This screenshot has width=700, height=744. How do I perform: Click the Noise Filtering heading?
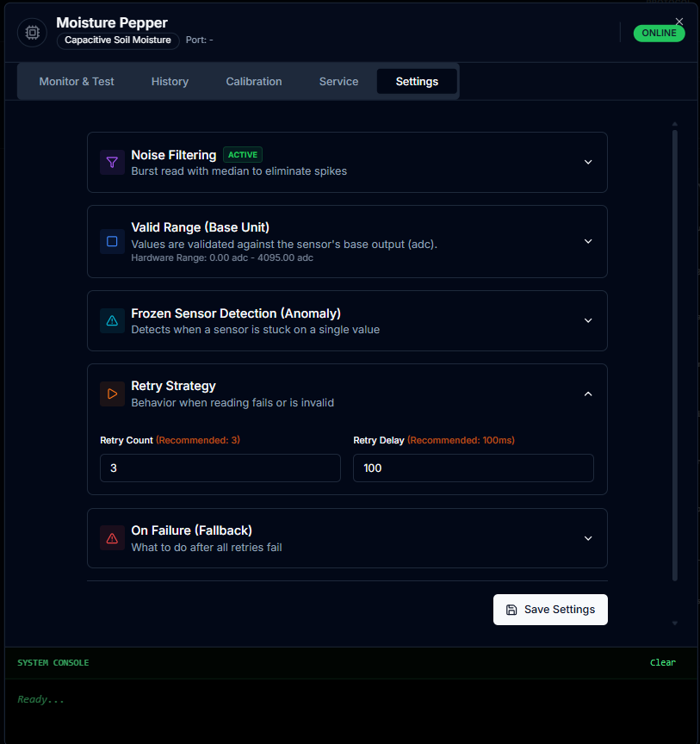(x=174, y=155)
